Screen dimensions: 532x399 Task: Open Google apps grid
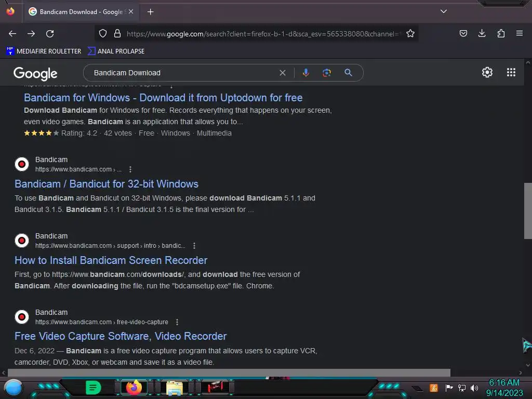point(511,72)
